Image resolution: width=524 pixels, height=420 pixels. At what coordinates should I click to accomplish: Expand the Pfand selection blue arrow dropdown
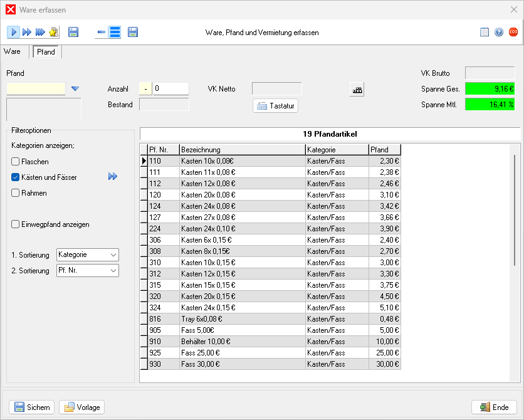click(75, 89)
